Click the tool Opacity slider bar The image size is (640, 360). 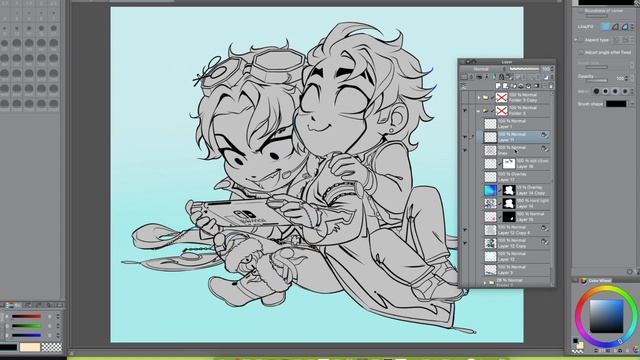(596, 80)
